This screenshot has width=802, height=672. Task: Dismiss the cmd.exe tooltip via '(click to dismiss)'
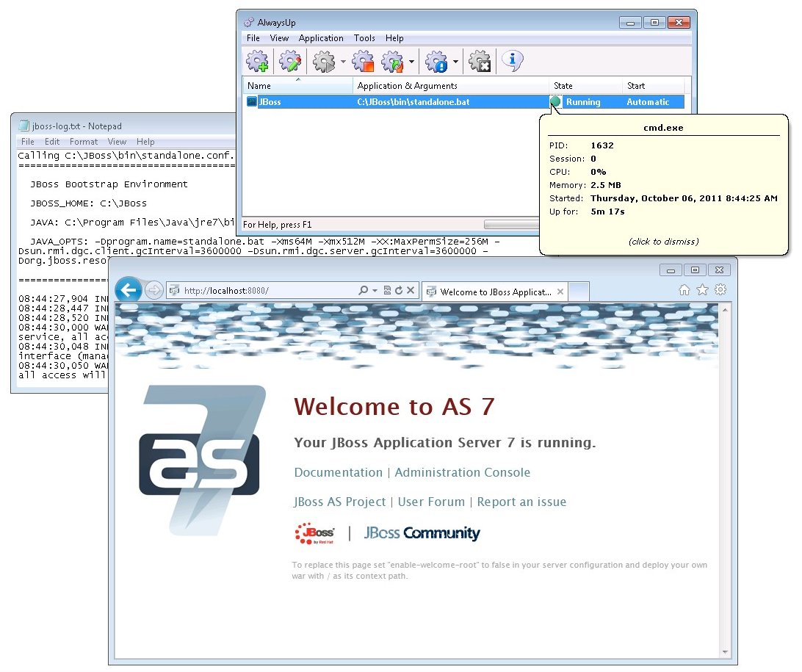click(x=663, y=242)
